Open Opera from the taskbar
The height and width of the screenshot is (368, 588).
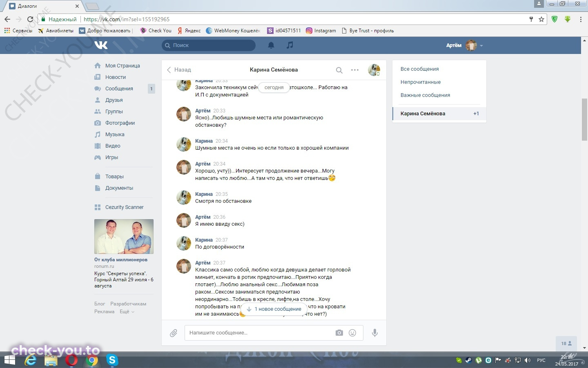71,360
